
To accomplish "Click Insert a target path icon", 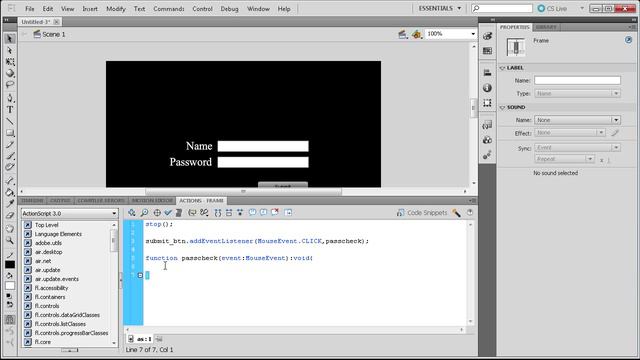I will (x=157, y=212).
